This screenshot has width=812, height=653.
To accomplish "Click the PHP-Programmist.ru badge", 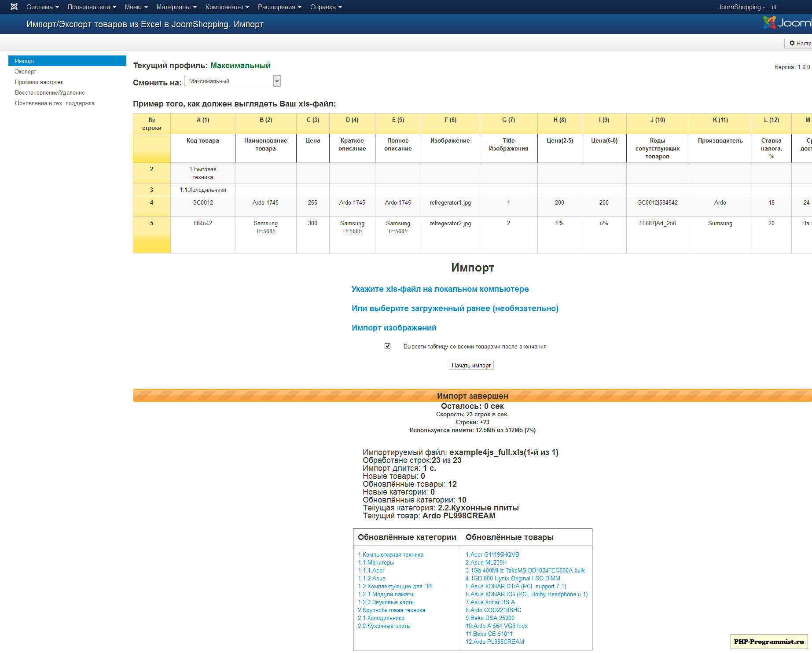I will click(x=768, y=642).
